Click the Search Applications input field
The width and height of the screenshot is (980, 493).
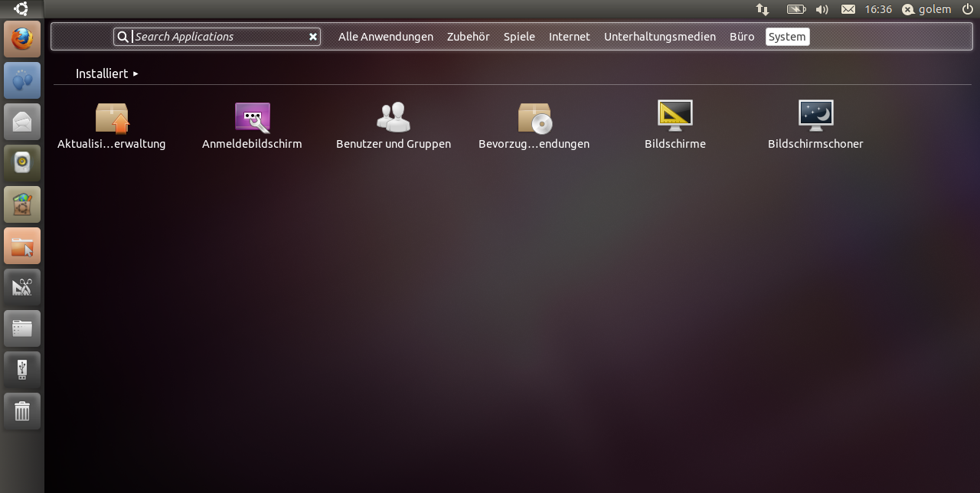[218, 37]
